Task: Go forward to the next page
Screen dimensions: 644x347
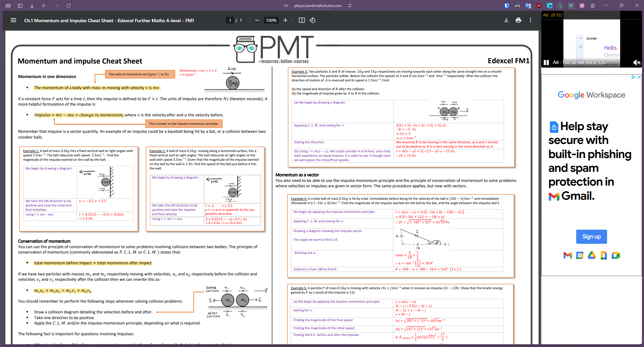Action: (x=56, y=6)
